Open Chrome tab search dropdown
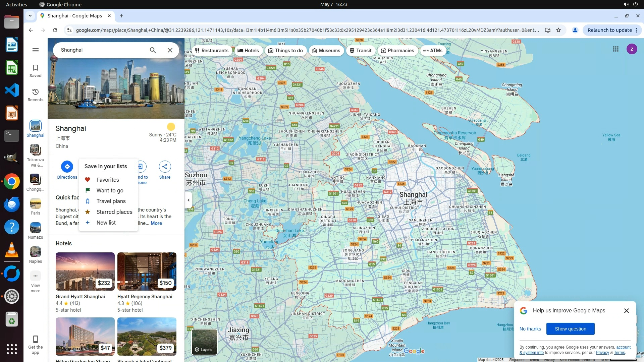The height and width of the screenshot is (362, 644). (x=30, y=16)
